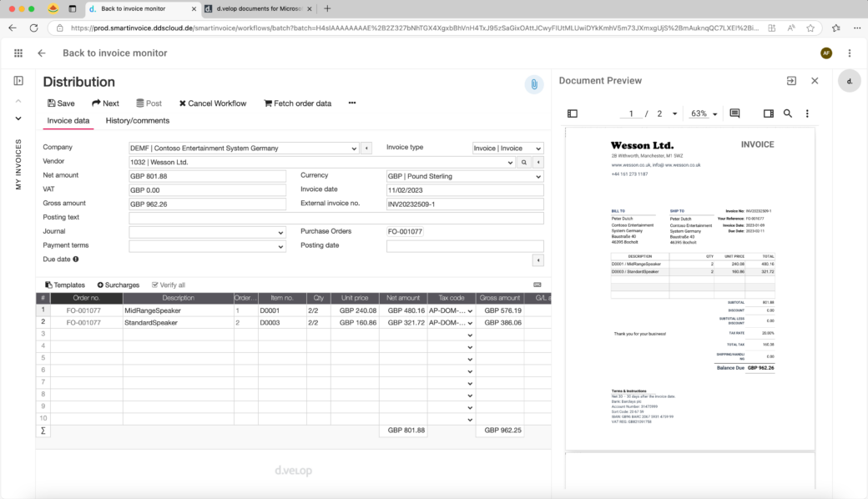This screenshot has width=868, height=499.
Task: Click the External invoice no. field
Action: pos(465,204)
